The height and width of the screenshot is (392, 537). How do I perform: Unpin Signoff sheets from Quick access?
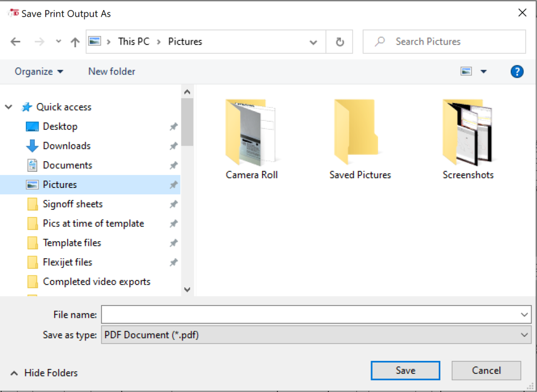pos(173,204)
